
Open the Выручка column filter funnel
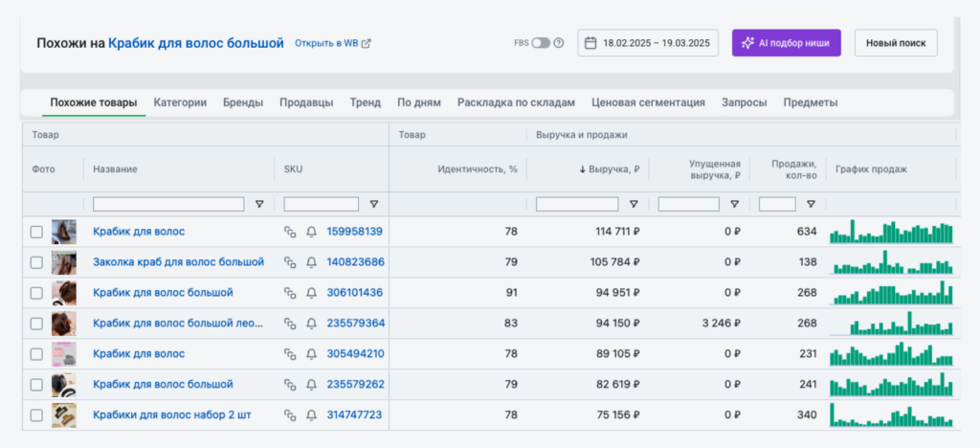(x=634, y=204)
